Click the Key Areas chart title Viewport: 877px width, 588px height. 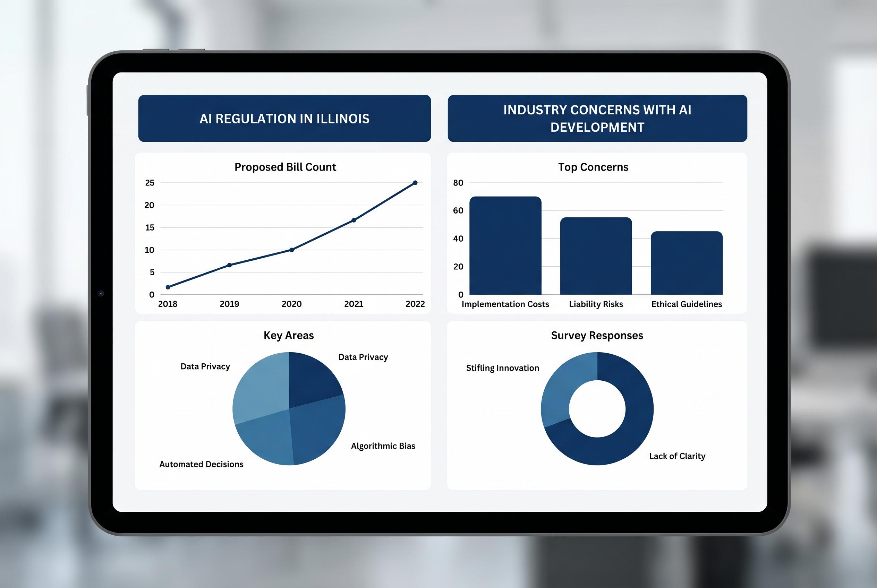pyautogui.click(x=288, y=335)
